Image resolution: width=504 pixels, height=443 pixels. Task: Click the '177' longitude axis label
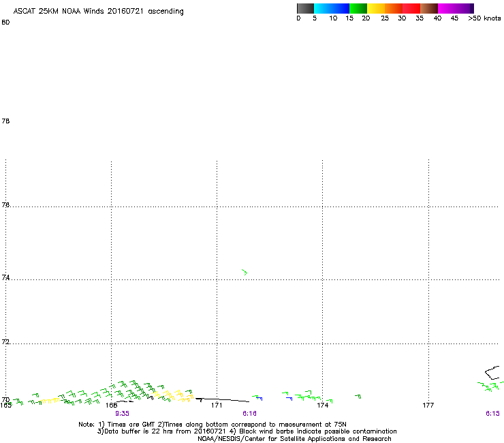(428, 405)
